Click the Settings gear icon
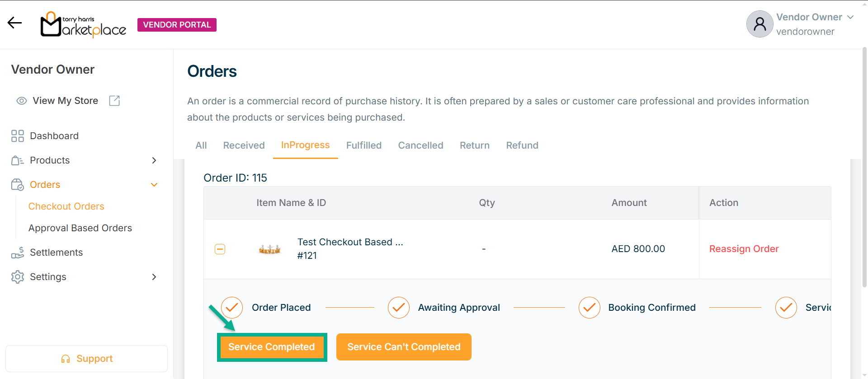Viewport: 868px width, 379px height. click(x=18, y=277)
